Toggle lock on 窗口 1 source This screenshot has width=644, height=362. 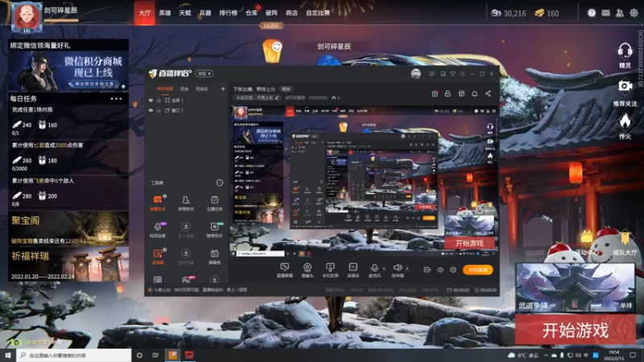click(x=159, y=110)
